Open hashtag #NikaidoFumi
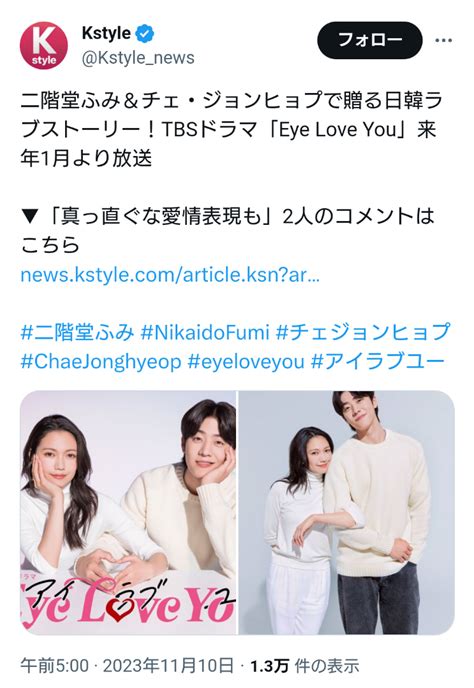Screen dimensions: 474x688 click(205, 333)
